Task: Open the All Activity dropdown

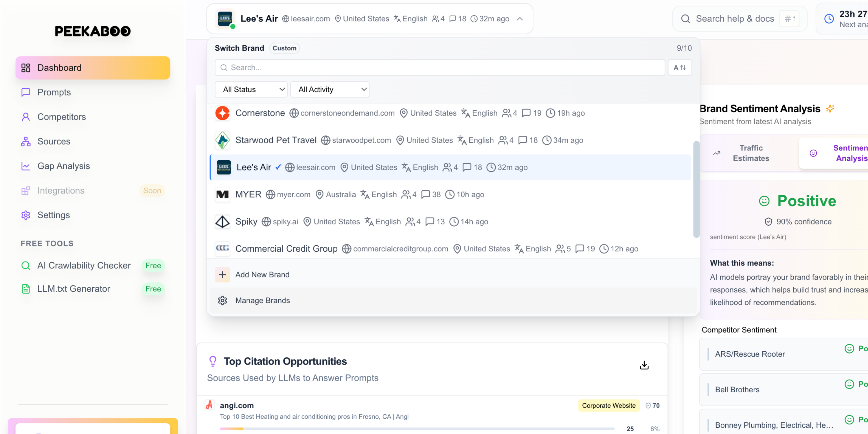Action: click(330, 89)
